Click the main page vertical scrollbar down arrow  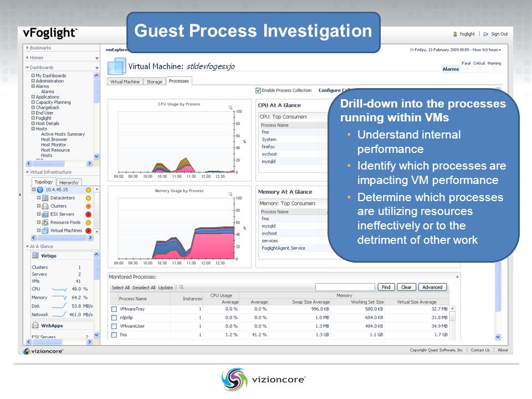(498, 337)
